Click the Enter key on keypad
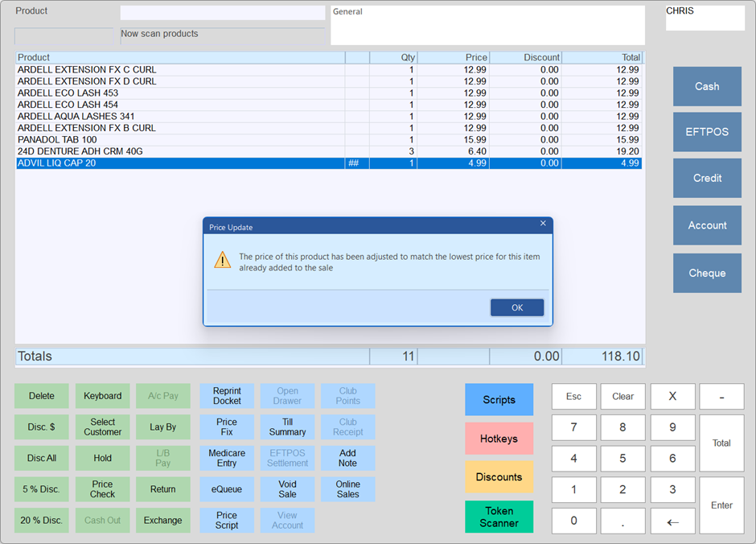The image size is (756, 544). (x=721, y=505)
